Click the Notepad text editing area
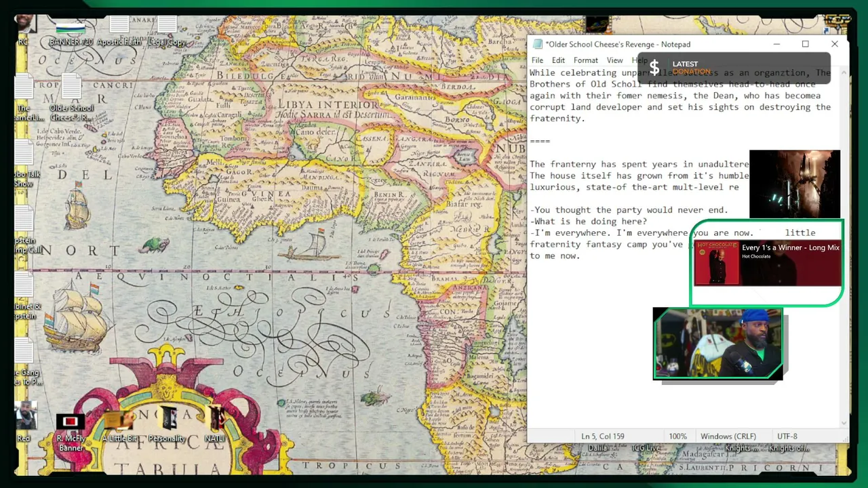 coord(684,247)
